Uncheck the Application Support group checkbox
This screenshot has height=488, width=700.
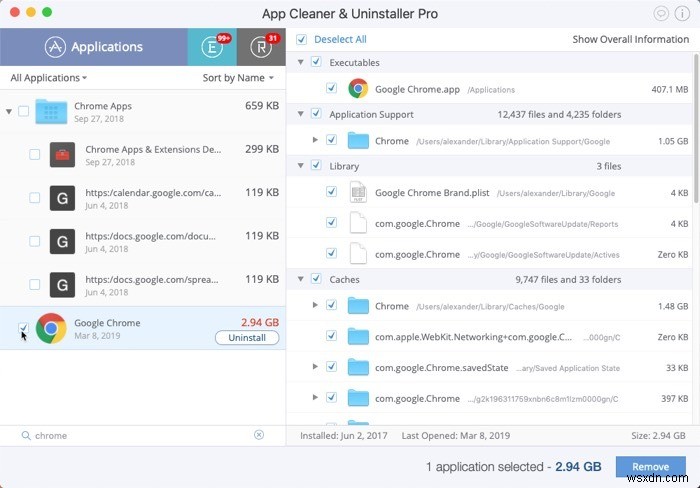coord(316,113)
